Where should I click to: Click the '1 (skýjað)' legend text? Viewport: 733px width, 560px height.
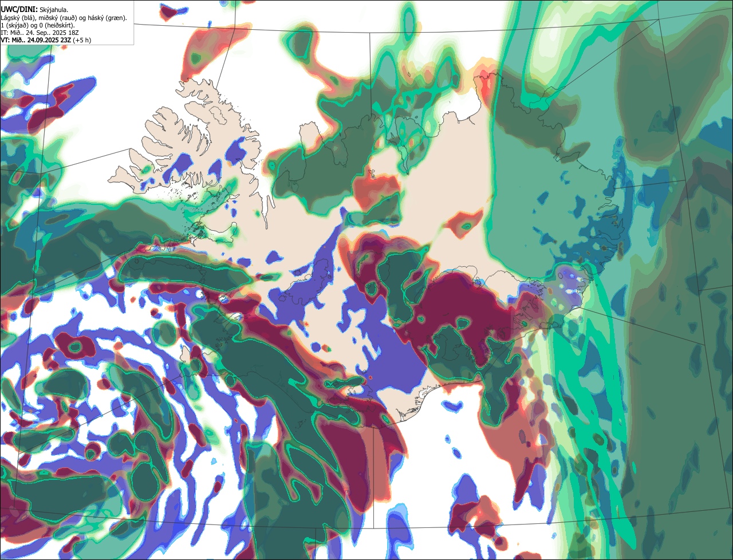[x=14, y=26]
